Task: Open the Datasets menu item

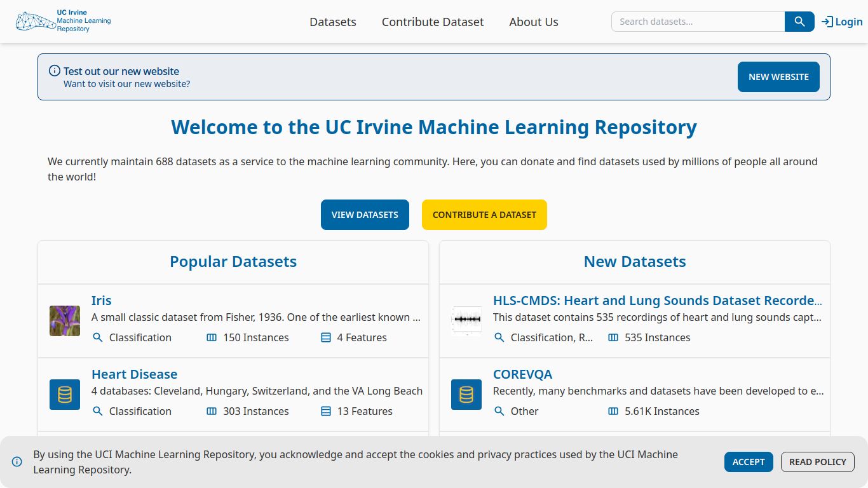Action: (332, 22)
